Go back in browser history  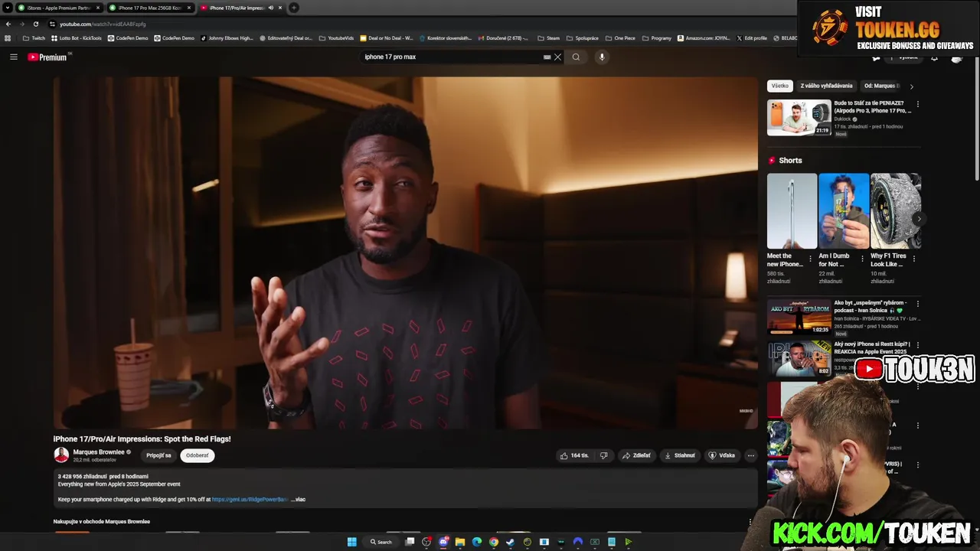8,24
